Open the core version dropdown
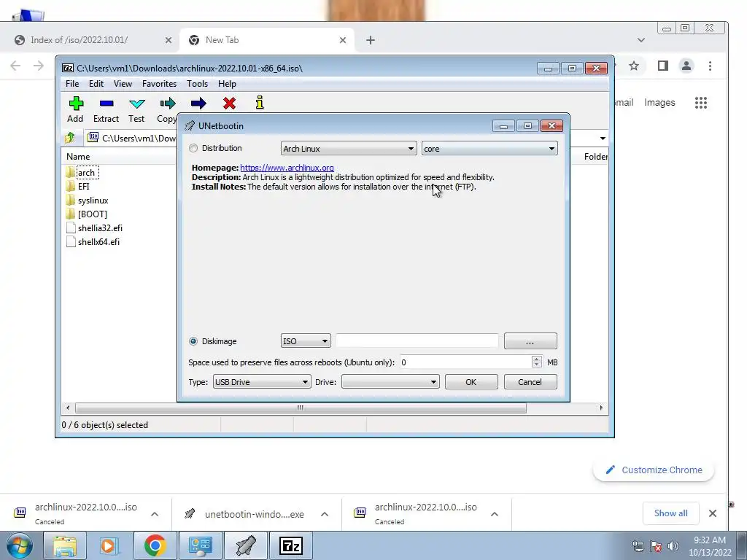This screenshot has height=560, width=747. pos(489,149)
